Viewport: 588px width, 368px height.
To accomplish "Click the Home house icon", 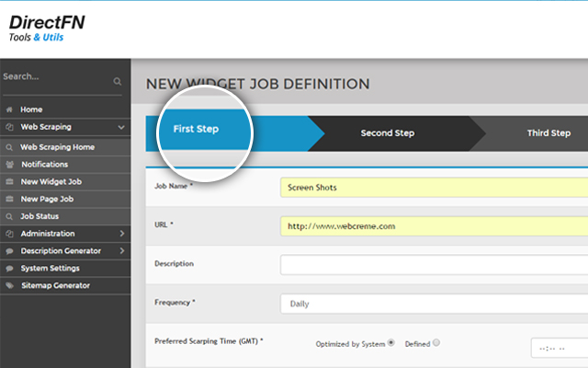I will [x=9, y=109].
